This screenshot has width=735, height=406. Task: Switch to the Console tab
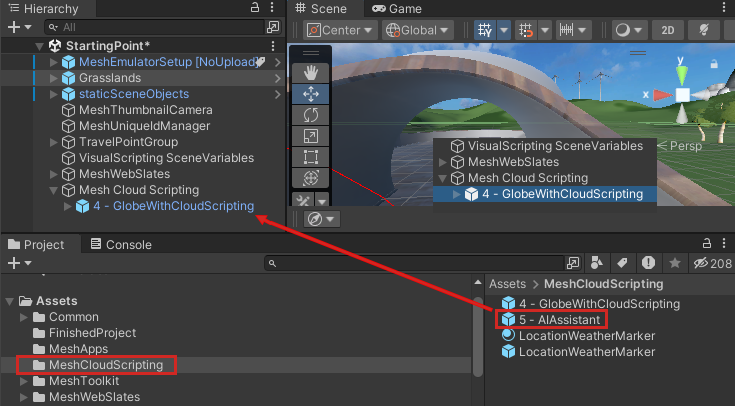point(121,244)
